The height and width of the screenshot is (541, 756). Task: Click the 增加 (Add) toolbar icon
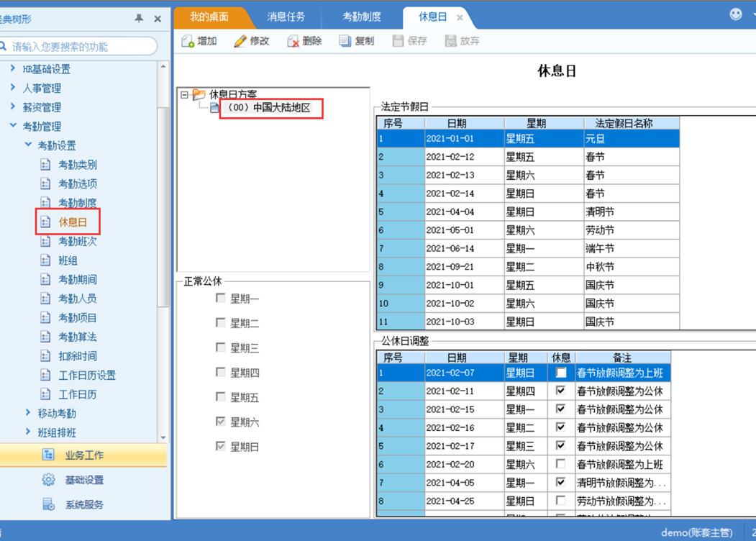[x=188, y=42]
